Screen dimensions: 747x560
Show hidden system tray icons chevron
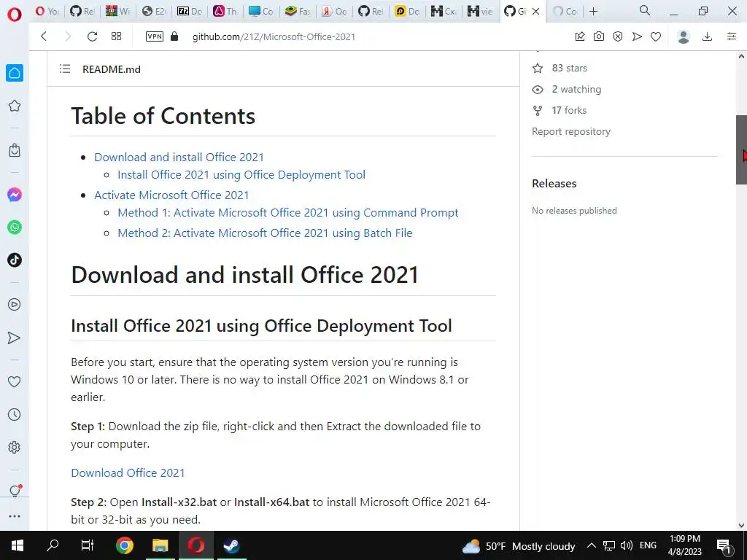(591, 545)
